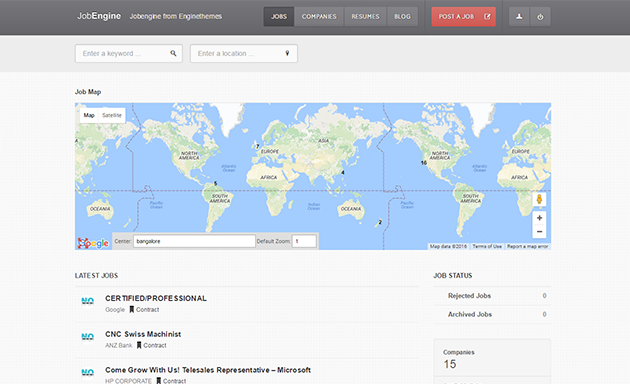Select the Jobs menu tab
Viewport: 630px width, 384px height.
pos(279,16)
